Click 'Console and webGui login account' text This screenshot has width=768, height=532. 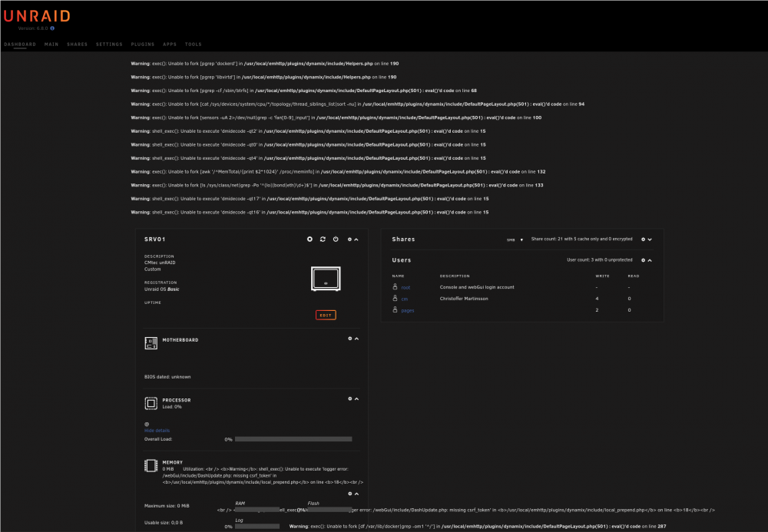point(477,287)
